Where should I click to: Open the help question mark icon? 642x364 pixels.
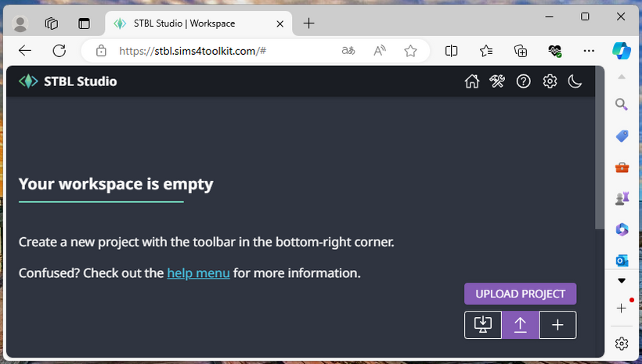pos(523,81)
